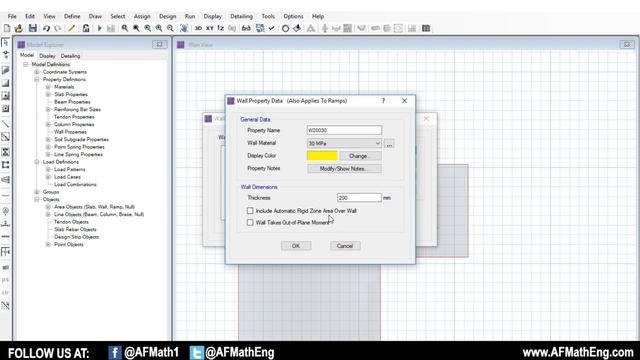The width and height of the screenshot is (640, 360).
Task: Expand the Groups tree node
Action: 37,192
